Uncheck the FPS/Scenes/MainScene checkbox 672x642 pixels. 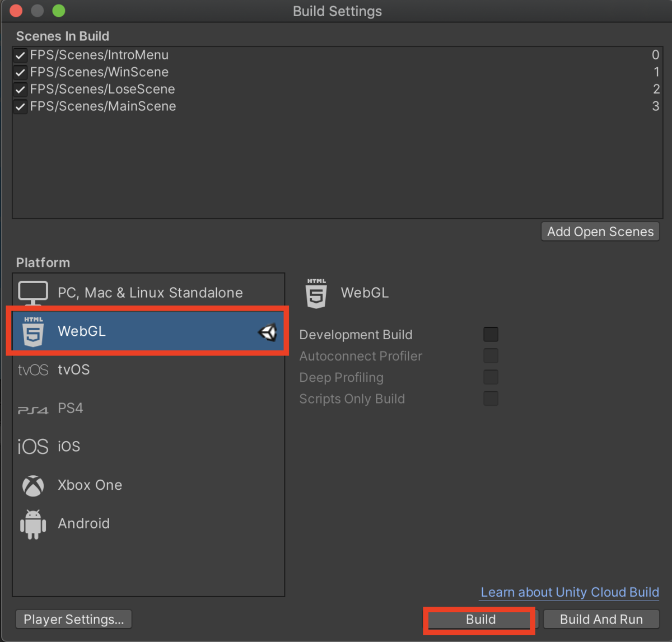click(20, 106)
